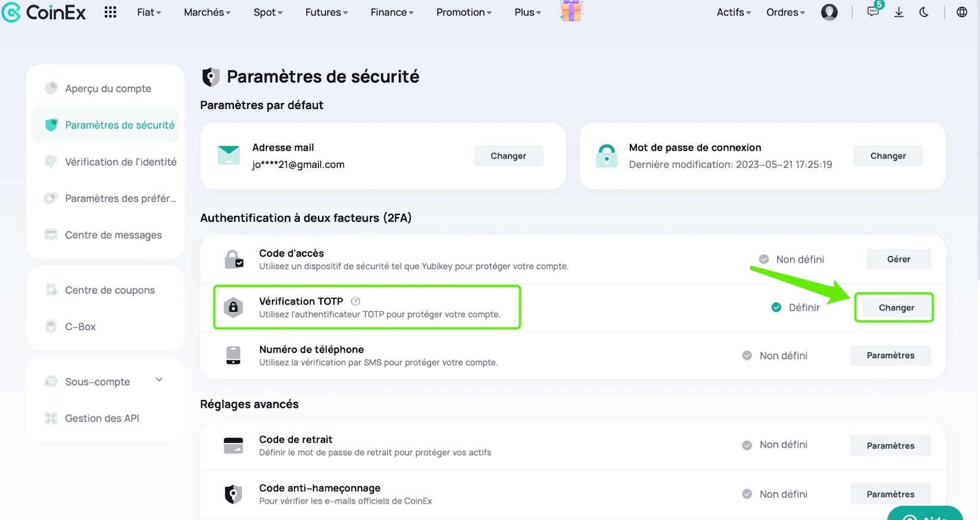Open Paramètres for Numéro de téléphone
Viewport: 980px width, 520px height.
point(891,355)
